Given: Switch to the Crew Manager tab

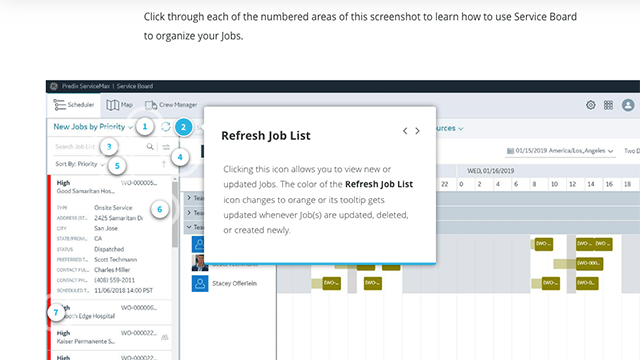Looking at the screenshot, I should (x=171, y=105).
